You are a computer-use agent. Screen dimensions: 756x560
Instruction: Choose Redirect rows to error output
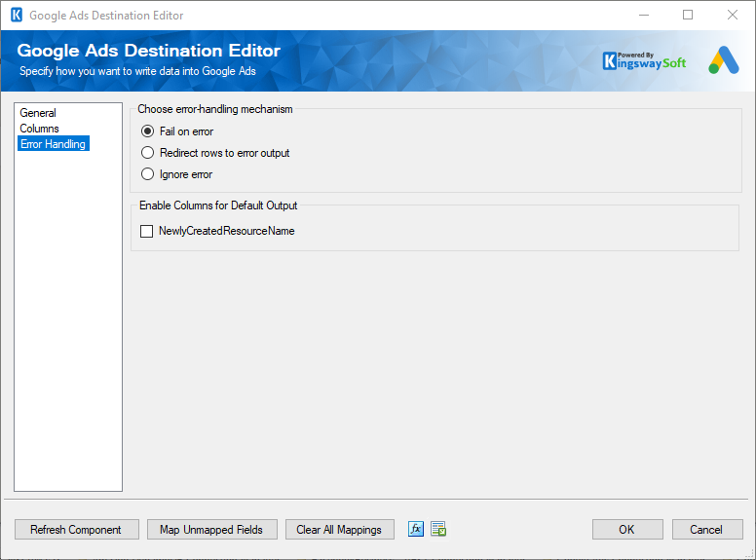click(215, 153)
